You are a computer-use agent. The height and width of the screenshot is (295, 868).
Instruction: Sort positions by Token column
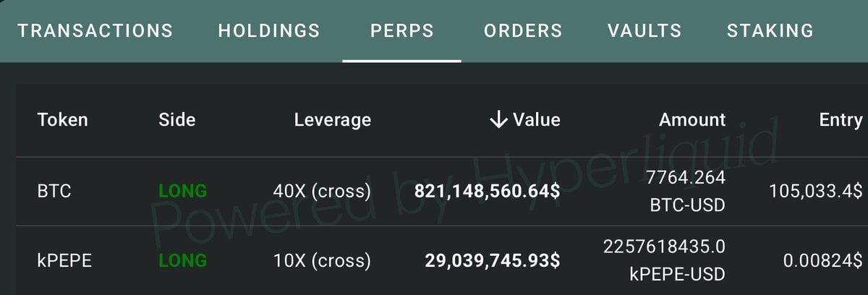62,120
